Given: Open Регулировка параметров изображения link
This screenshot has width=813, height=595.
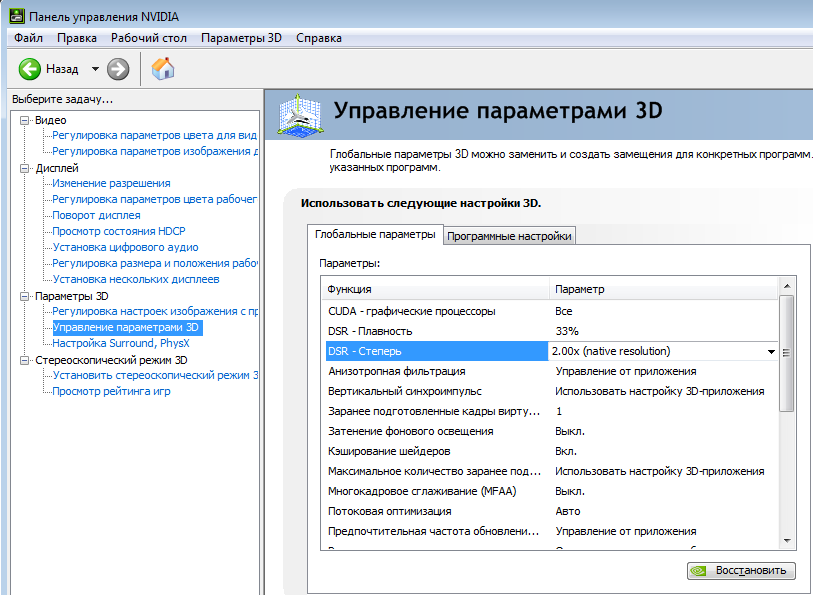Looking at the screenshot, I should (155, 151).
